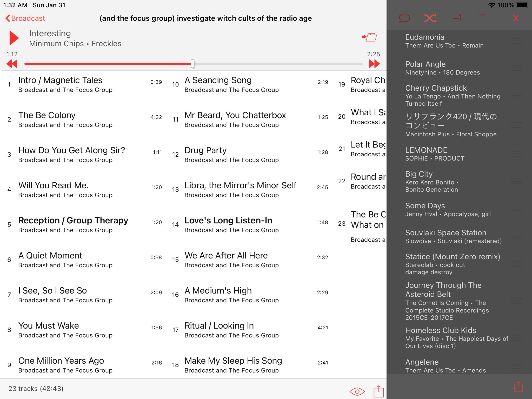Share the album via the bottom bar share icon
This screenshot has width=532, height=399.
[x=379, y=391]
